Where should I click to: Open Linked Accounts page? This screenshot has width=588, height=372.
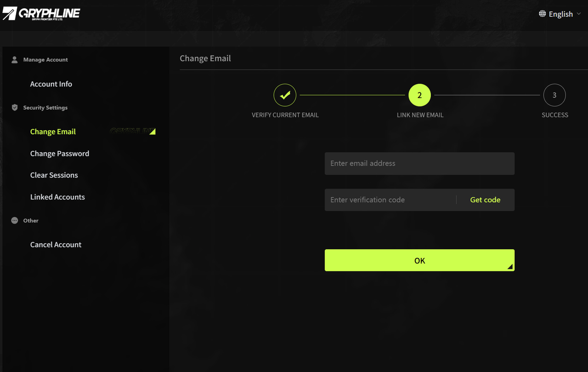coord(57,197)
